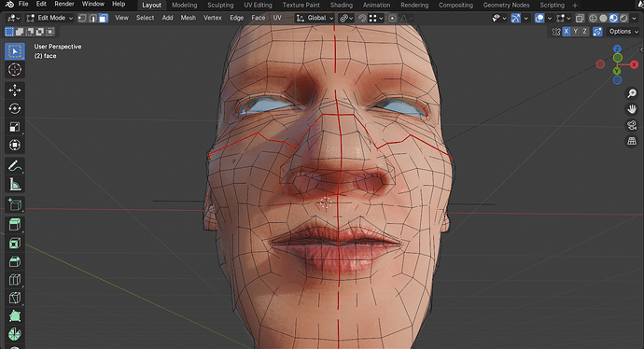Switch to face select mode
Viewport: 644px width, 349px height.
(x=103, y=18)
